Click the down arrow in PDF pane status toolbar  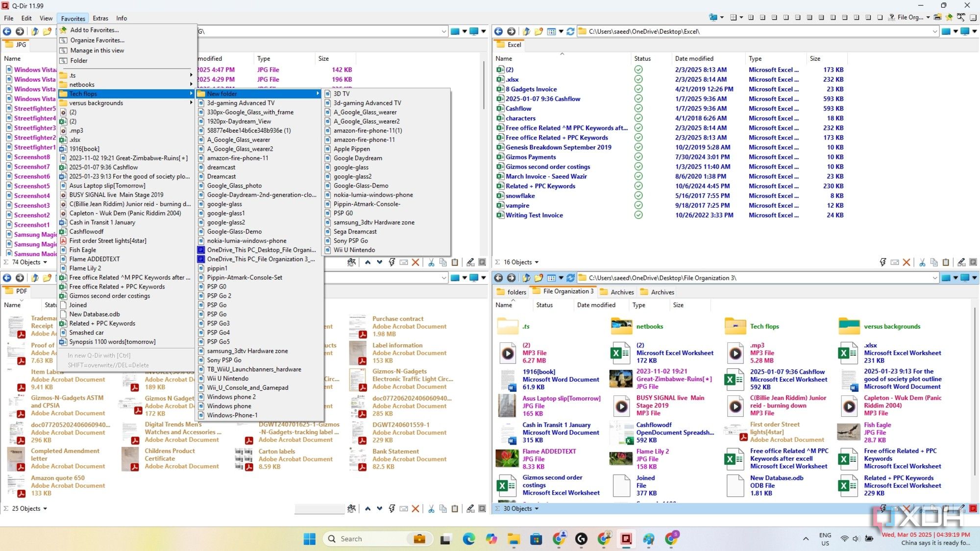click(379, 509)
